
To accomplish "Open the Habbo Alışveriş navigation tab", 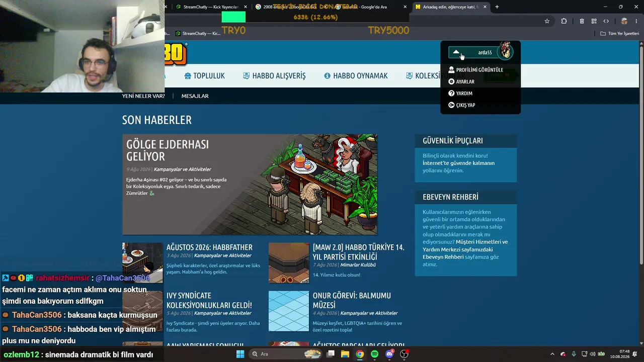I will pyautogui.click(x=274, y=76).
